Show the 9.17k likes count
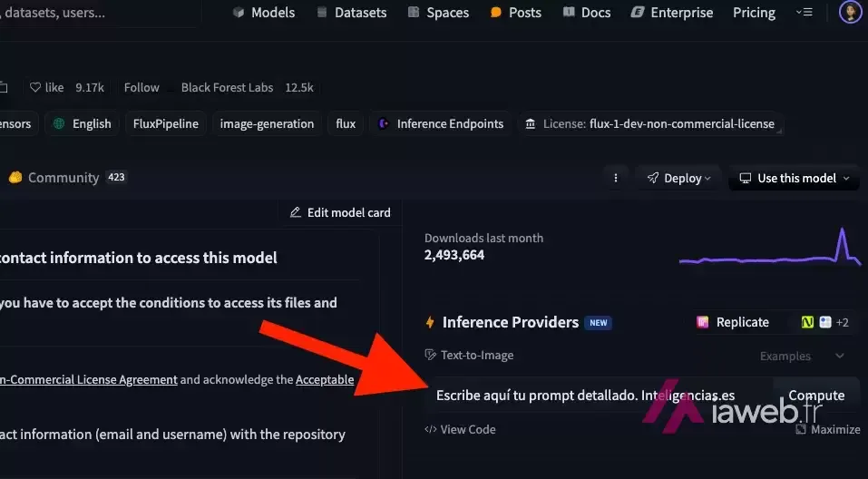 coord(90,87)
